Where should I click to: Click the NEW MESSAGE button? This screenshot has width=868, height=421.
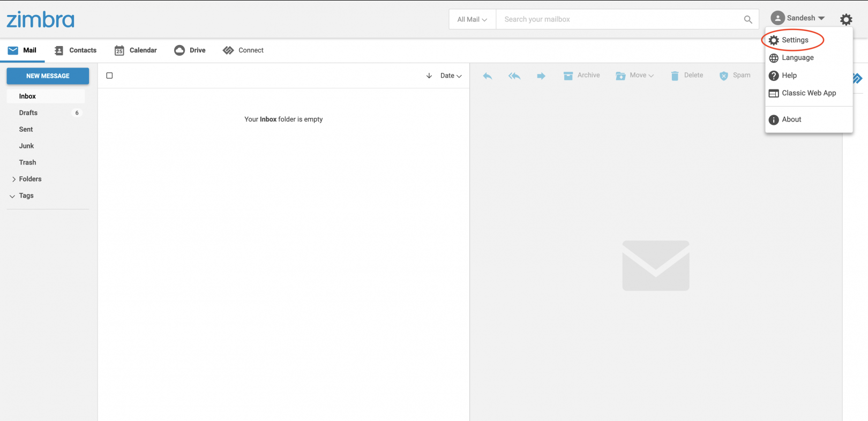pyautogui.click(x=48, y=76)
